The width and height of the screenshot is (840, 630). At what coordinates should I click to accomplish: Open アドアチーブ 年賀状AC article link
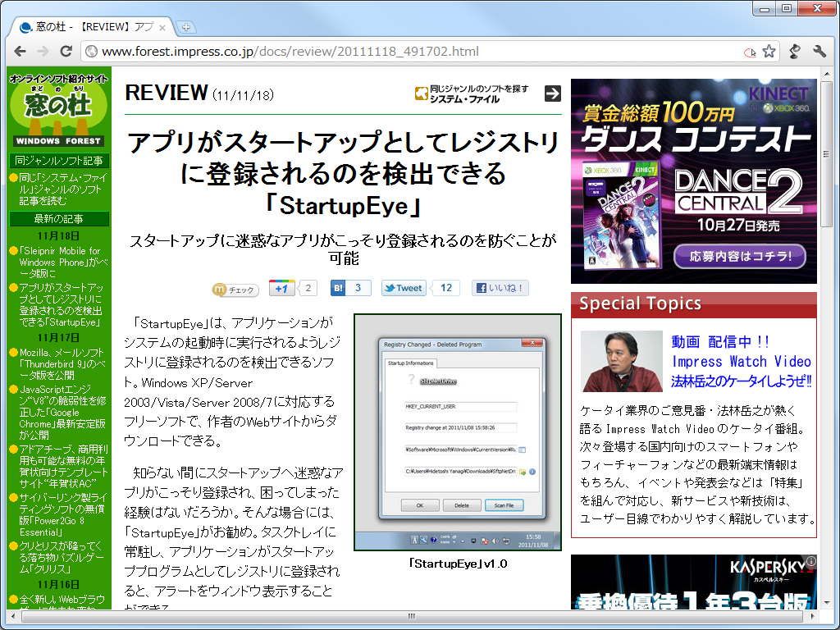coord(63,466)
